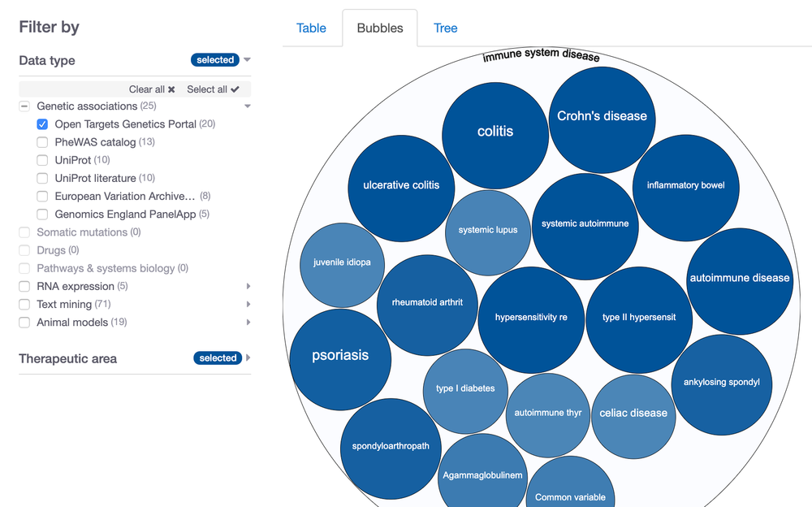812x507 pixels.
Task: Click the Drugs (0) label
Action: coord(58,250)
